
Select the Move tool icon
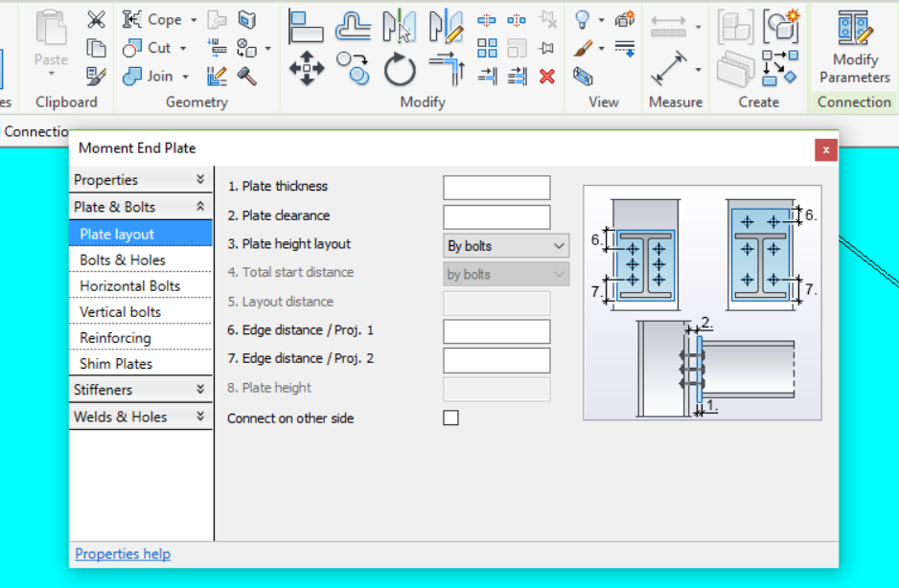[x=306, y=68]
